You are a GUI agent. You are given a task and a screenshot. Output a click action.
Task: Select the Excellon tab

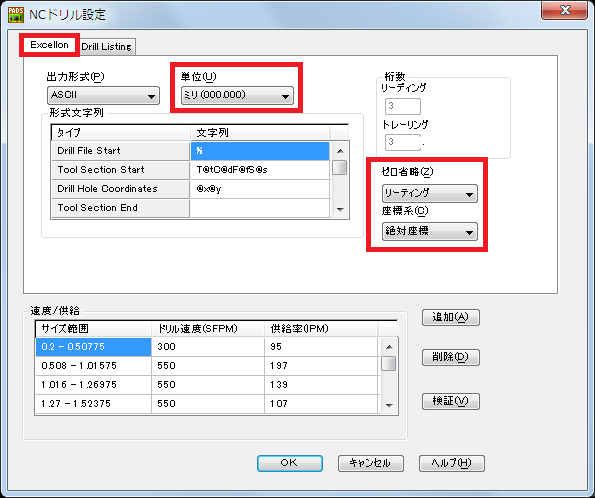click(x=49, y=45)
